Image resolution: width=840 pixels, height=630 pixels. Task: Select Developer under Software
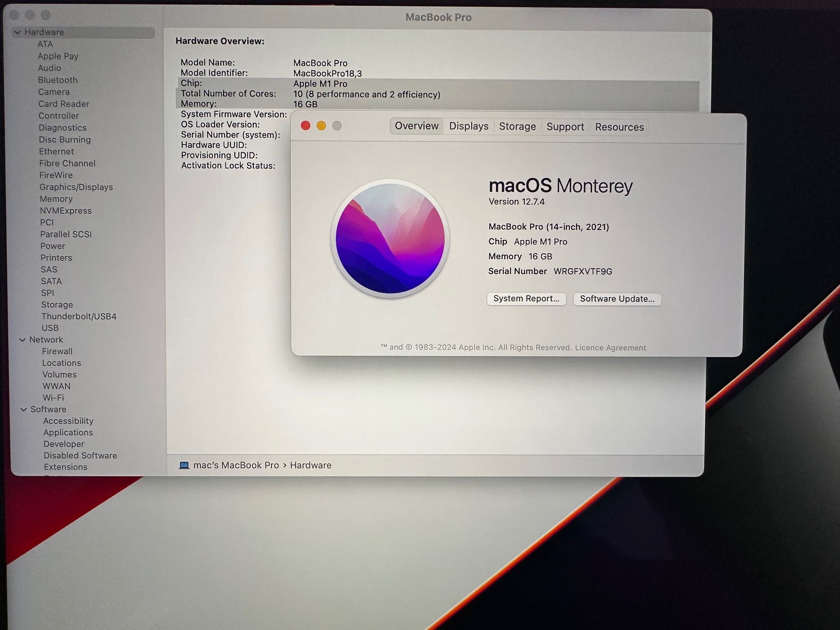tap(64, 444)
